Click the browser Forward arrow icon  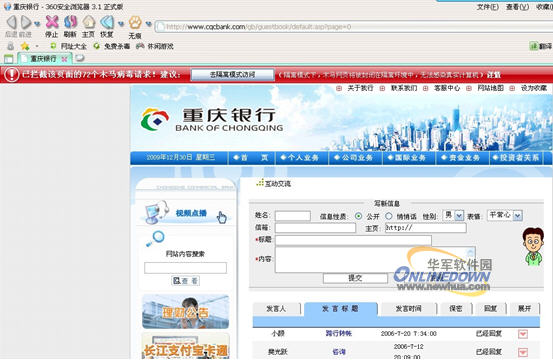click(x=25, y=22)
